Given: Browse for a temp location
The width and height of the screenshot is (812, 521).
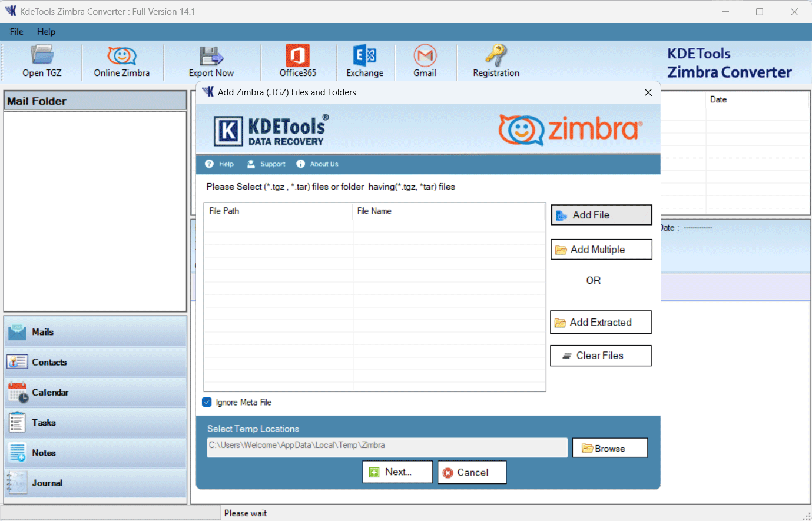Looking at the screenshot, I should 609,448.
